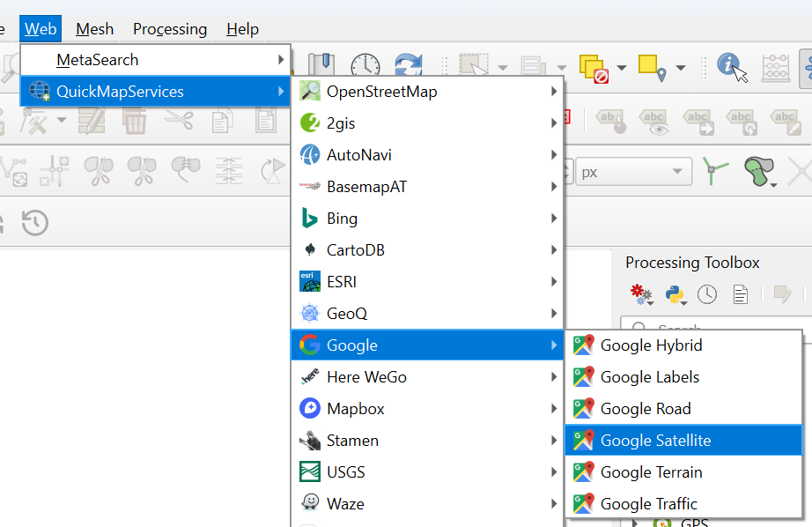Expand the Select by Location dropdown arrow
Screen dimensions: 812x527
680,68
